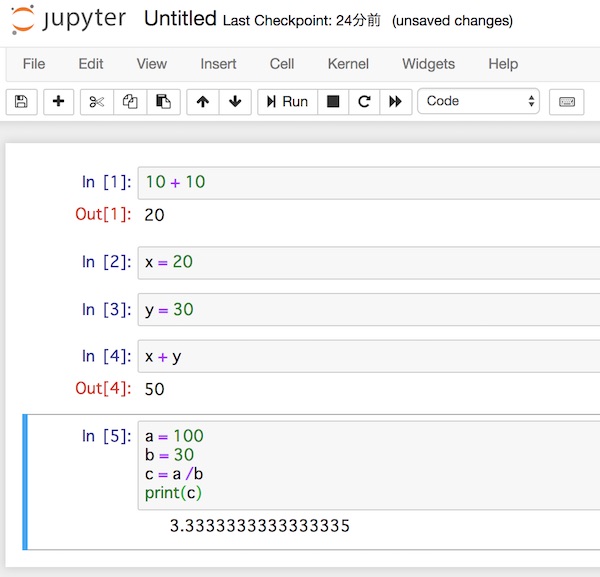Click into cell 4 containing x + y
600x577 pixels.
[369, 356]
